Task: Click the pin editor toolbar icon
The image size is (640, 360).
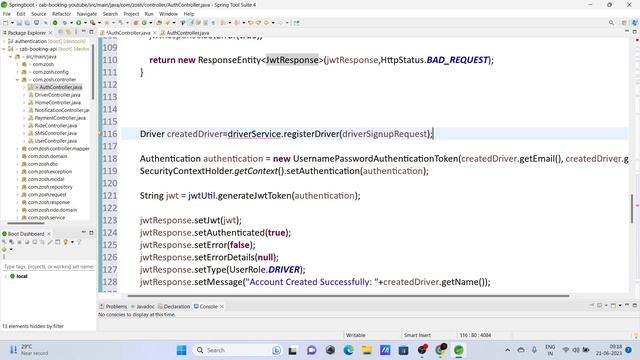Action: coord(296,23)
